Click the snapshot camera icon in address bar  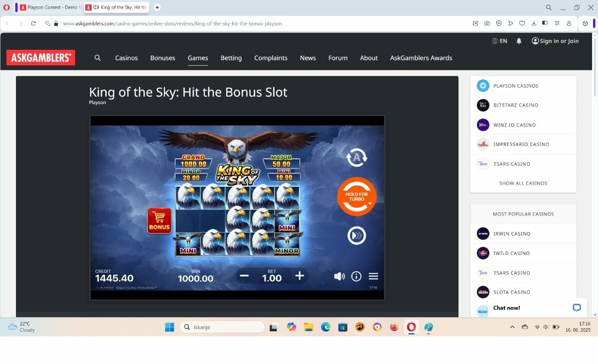click(487, 23)
